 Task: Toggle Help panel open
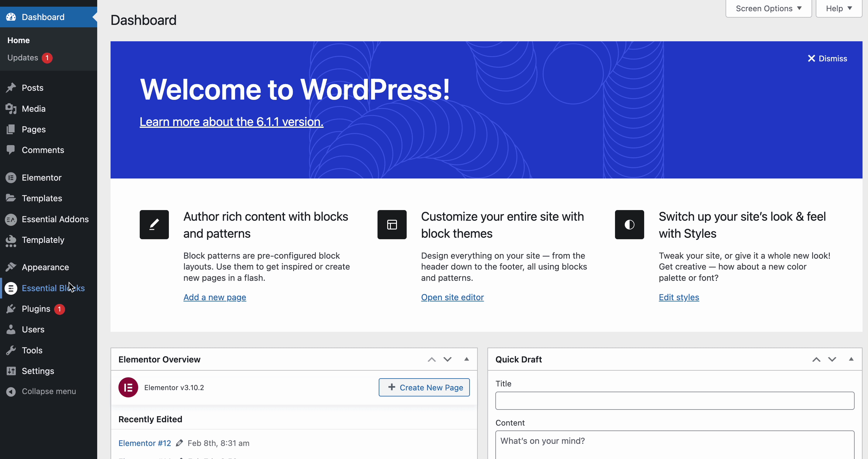pos(839,8)
